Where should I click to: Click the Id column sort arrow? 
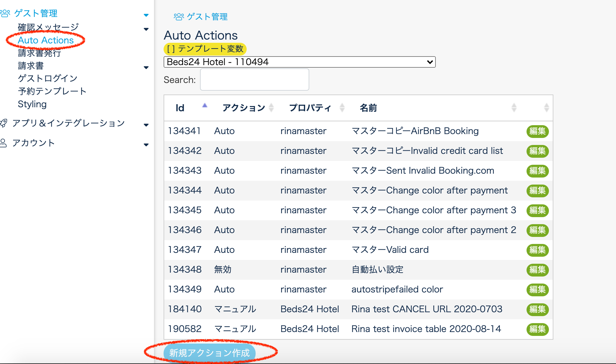(x=205, y=106)
